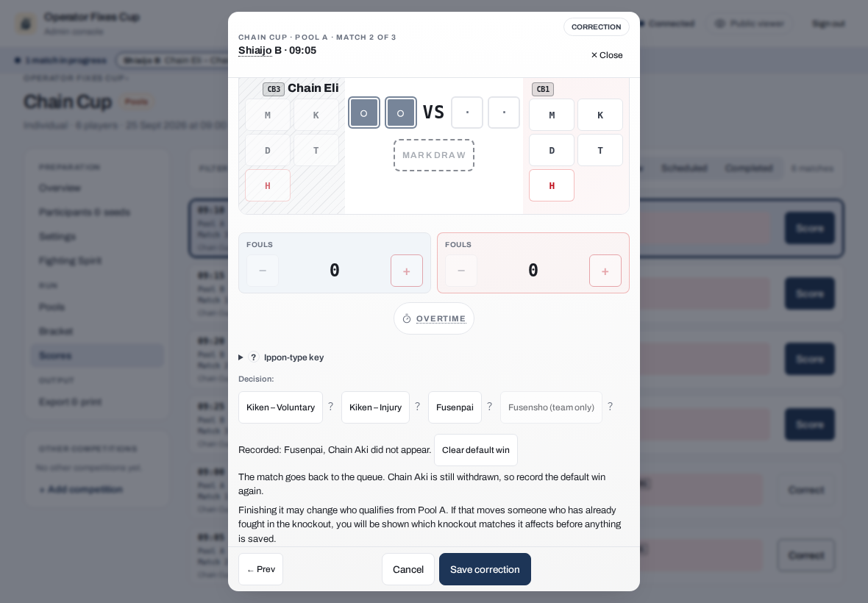This screenshot has width=868, height=603.
Task: Click the MARK DRAW dashed button
Action: coord(434,155)
